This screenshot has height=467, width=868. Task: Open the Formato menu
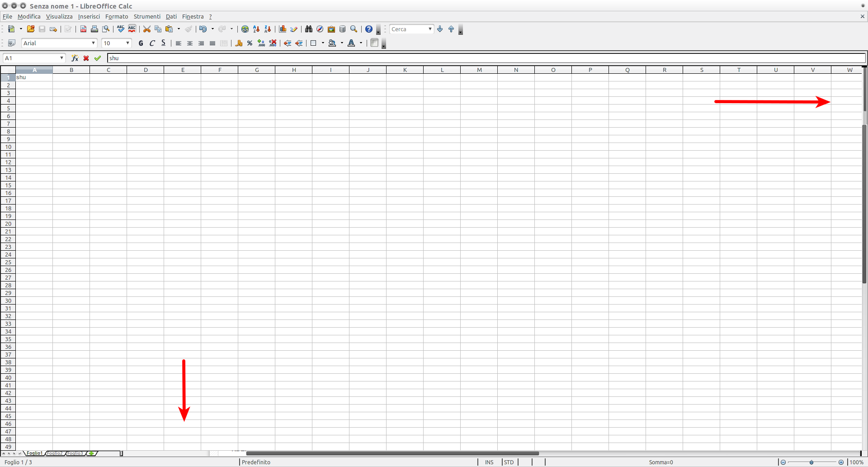pyautogui.click(x=117, y=16)
